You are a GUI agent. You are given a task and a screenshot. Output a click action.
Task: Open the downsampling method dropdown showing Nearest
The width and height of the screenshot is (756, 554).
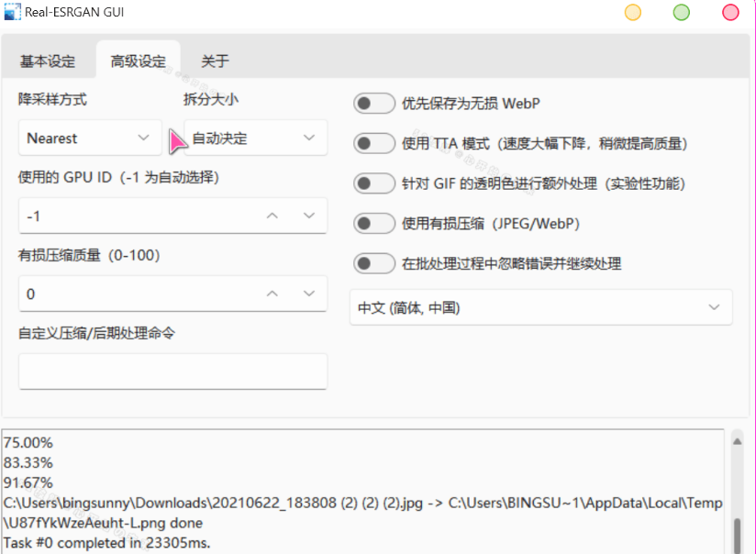pos(89,138)
